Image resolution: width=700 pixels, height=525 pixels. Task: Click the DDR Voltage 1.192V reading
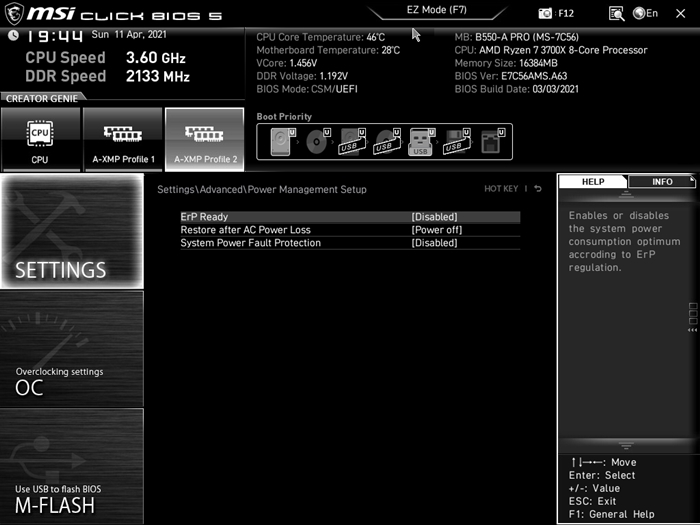[x=302, y=76]
